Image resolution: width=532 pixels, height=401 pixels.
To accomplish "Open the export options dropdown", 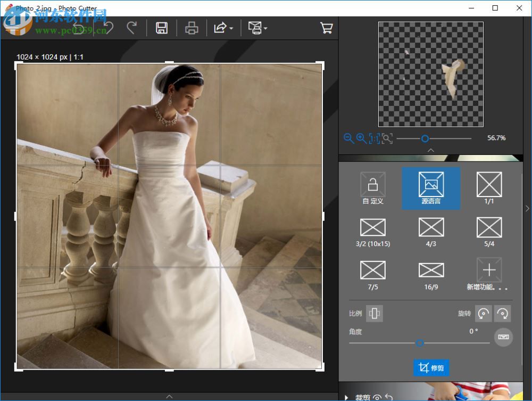I will click(223, 28).
